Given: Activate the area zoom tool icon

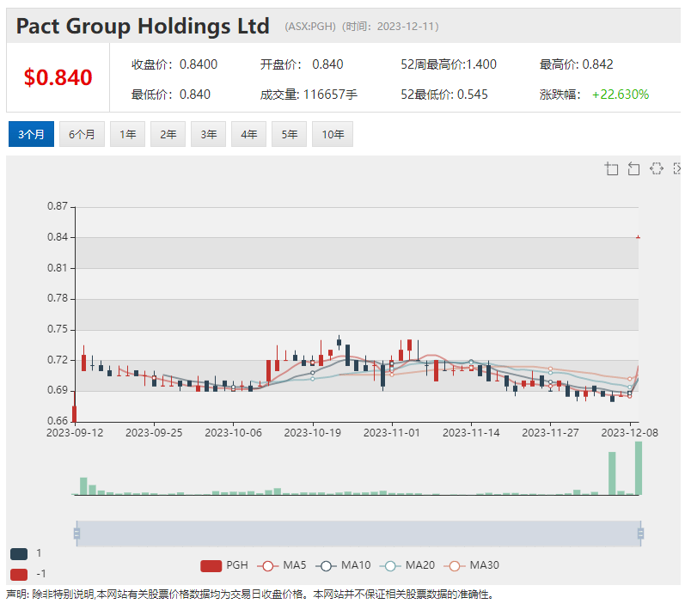Looking at the screenshot, I should coord(611,168).
